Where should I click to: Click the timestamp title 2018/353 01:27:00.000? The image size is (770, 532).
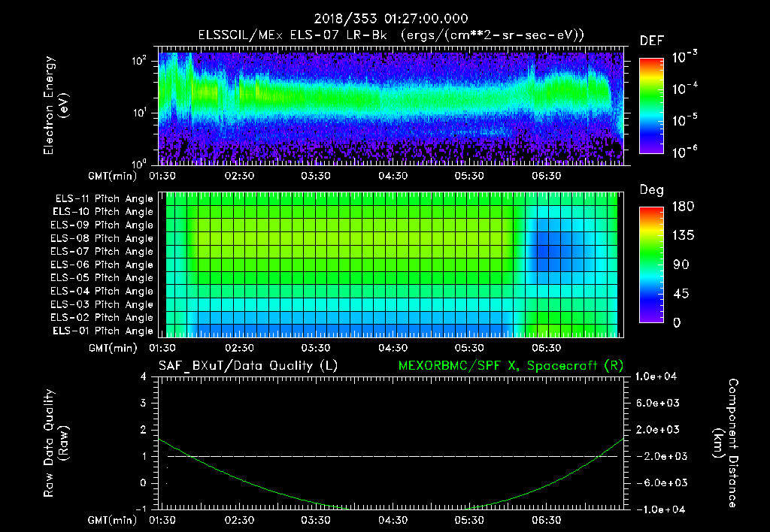[391, 19]
